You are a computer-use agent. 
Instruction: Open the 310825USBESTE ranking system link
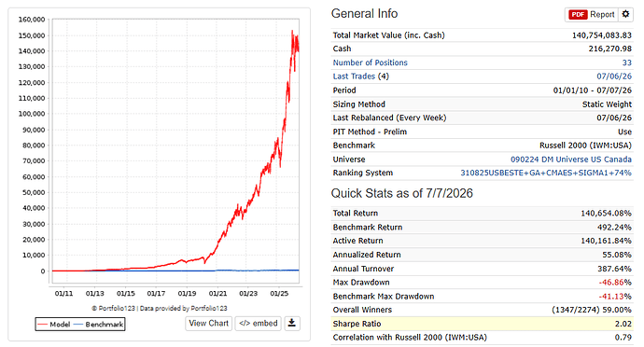click(x=546, y=173)
